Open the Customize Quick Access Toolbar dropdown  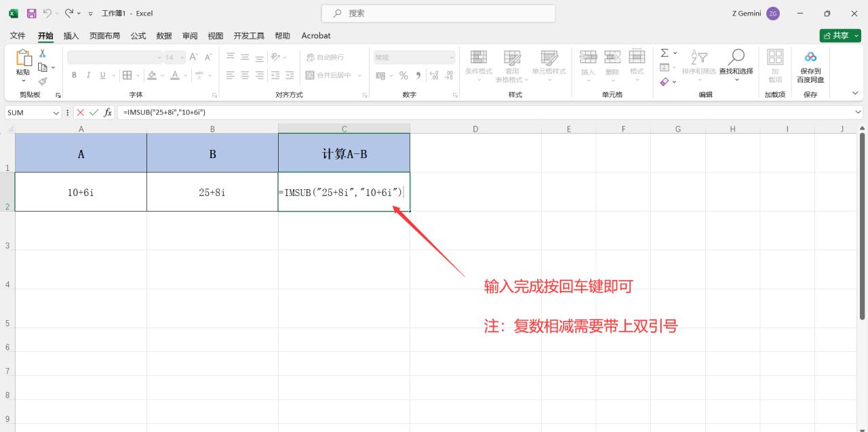pyautogui.click(x=91, y=14)
